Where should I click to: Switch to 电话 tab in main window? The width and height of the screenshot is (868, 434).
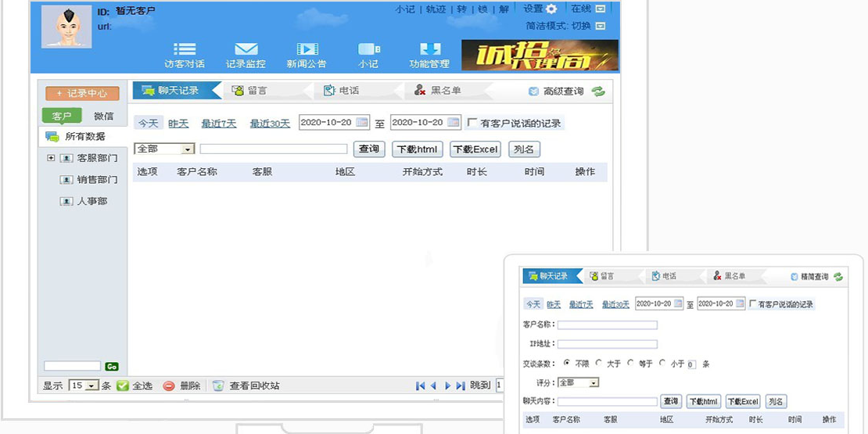pyautogui.click(x=349, y=91)
